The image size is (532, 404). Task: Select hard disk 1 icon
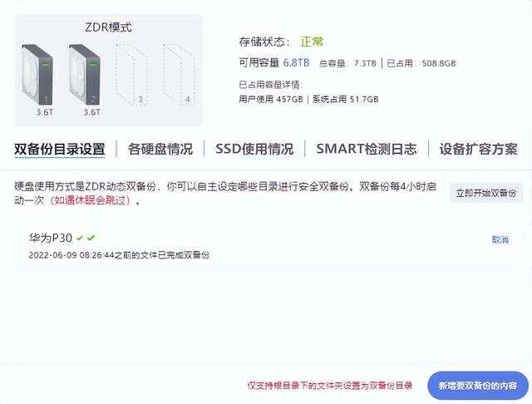tap(37, 75)
